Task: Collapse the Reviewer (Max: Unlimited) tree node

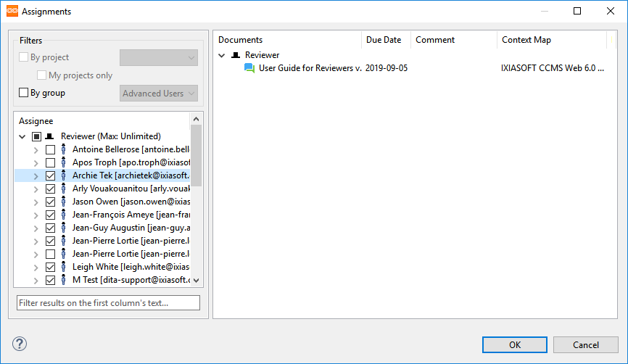Action: 22,136
